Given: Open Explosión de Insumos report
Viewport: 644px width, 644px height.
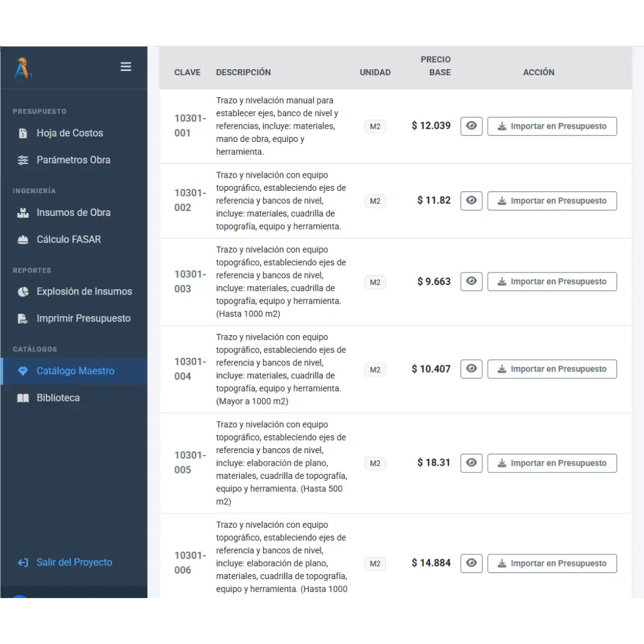Looking at the screenshot, I should coord(74,292).
